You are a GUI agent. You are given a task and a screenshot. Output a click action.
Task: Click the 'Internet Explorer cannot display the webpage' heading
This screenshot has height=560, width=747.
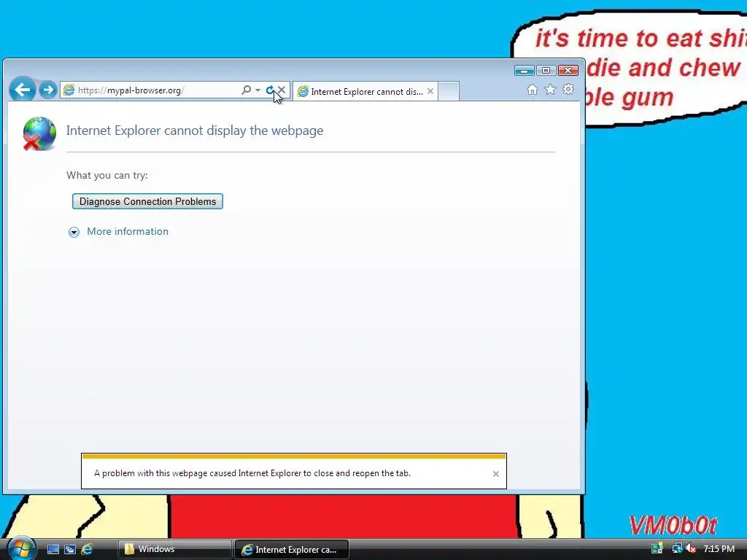click(x=194, y=131)
